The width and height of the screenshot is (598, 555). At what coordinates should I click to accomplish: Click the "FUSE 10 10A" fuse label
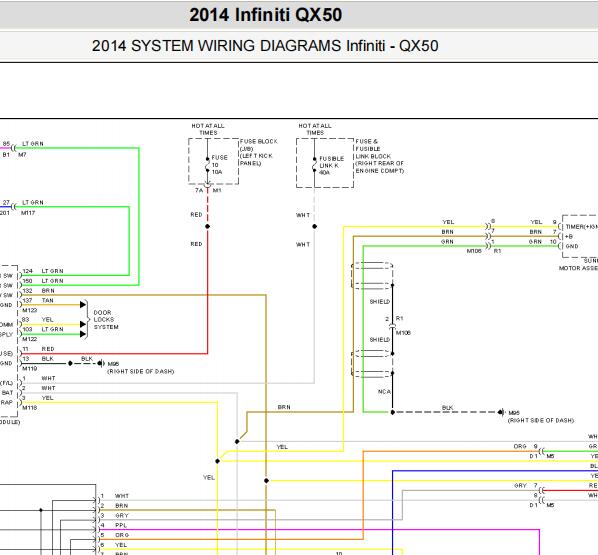point(219,165)
